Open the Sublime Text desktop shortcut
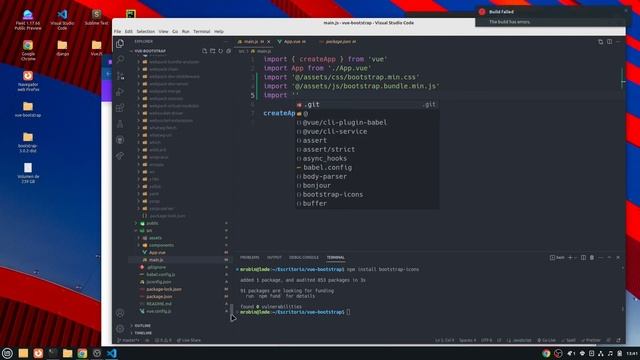The width and height of the screenshot is (640, 360). pyautogui.click(x=96, y=18)
